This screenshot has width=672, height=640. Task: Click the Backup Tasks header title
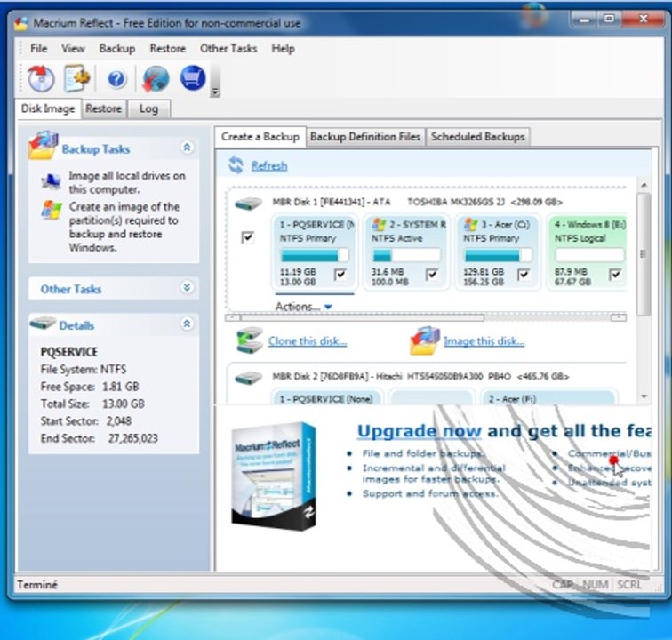pos(96,149)
